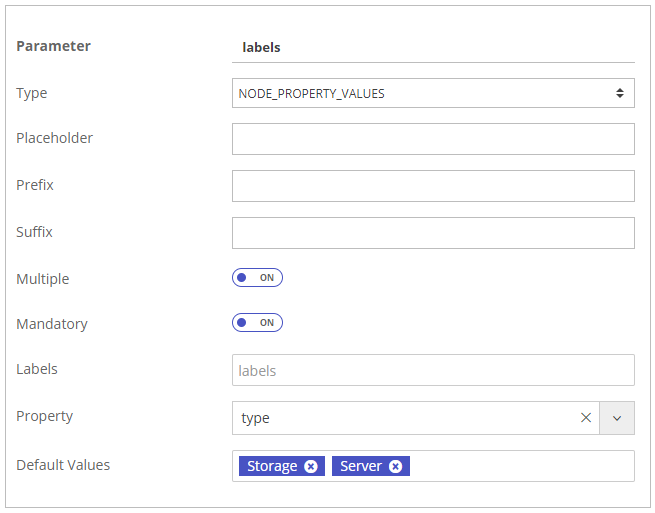This screenshot has width=655, height=513.
Task: Click the 'Multiple' row label
Action: (43, 279)
